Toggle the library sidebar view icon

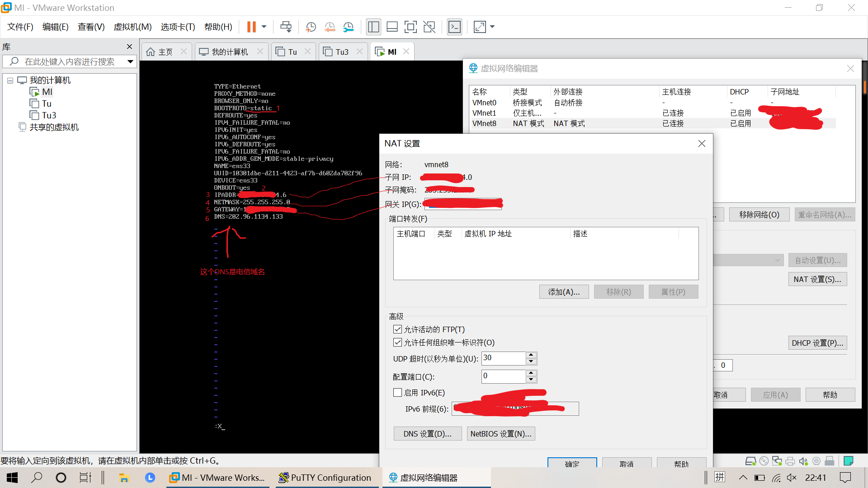373,27
